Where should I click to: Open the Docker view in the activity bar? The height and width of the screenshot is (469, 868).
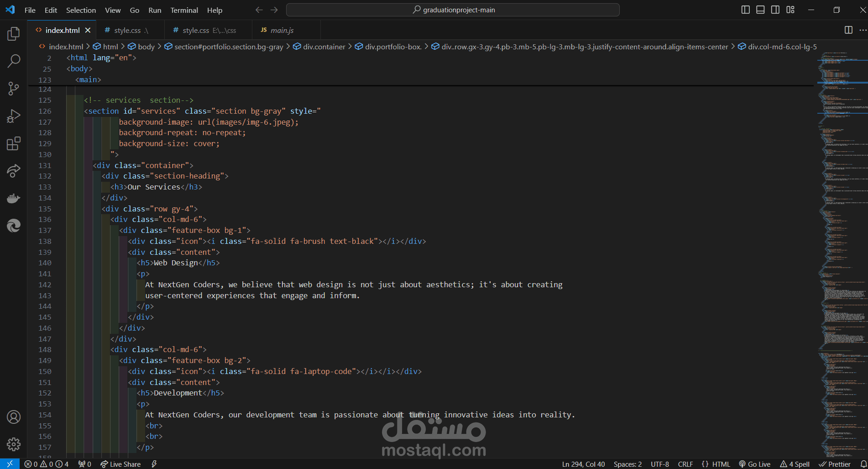tap(14, 198)
